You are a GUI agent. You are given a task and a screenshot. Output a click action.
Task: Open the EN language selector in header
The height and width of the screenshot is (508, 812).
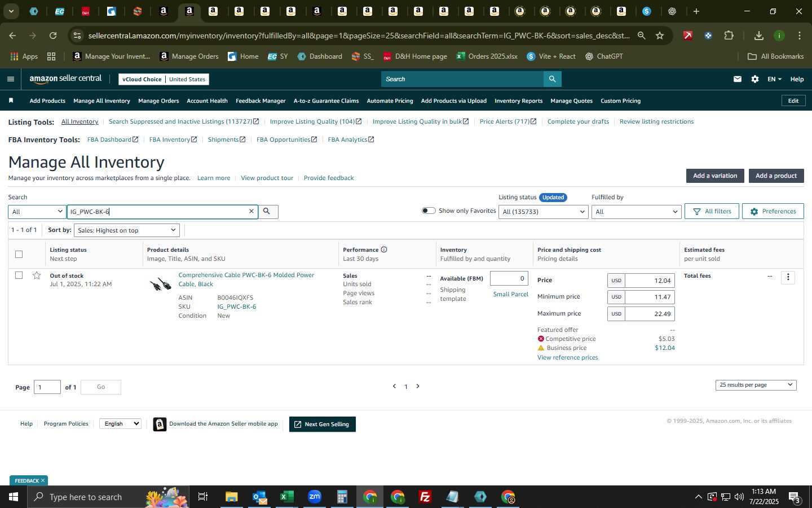click(x=774, y=79)
